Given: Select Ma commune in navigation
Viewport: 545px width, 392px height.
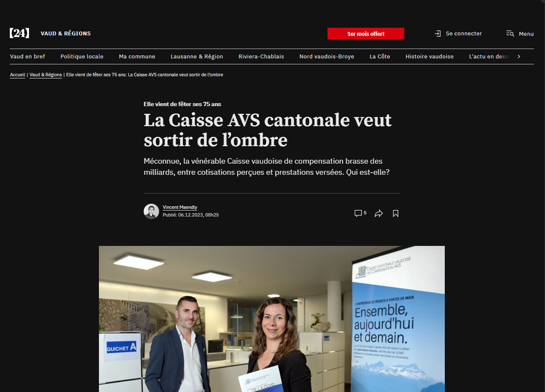Looking at the screenshot, I should (137, 57).
